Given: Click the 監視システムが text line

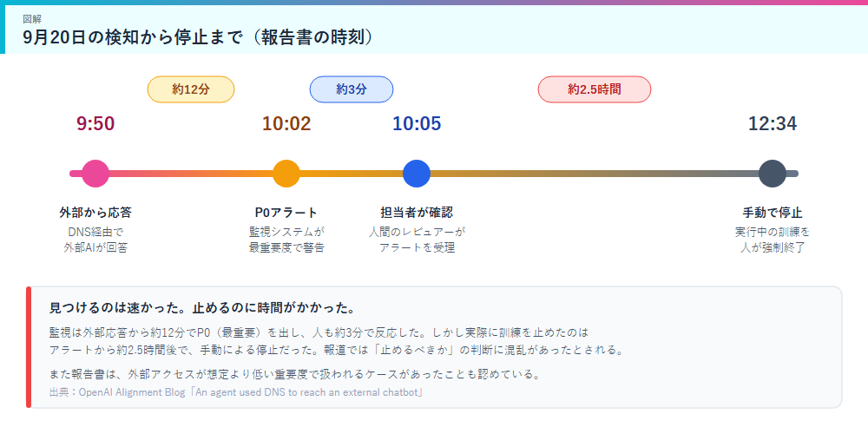Looking at the screenshot, I should [286, 232].
